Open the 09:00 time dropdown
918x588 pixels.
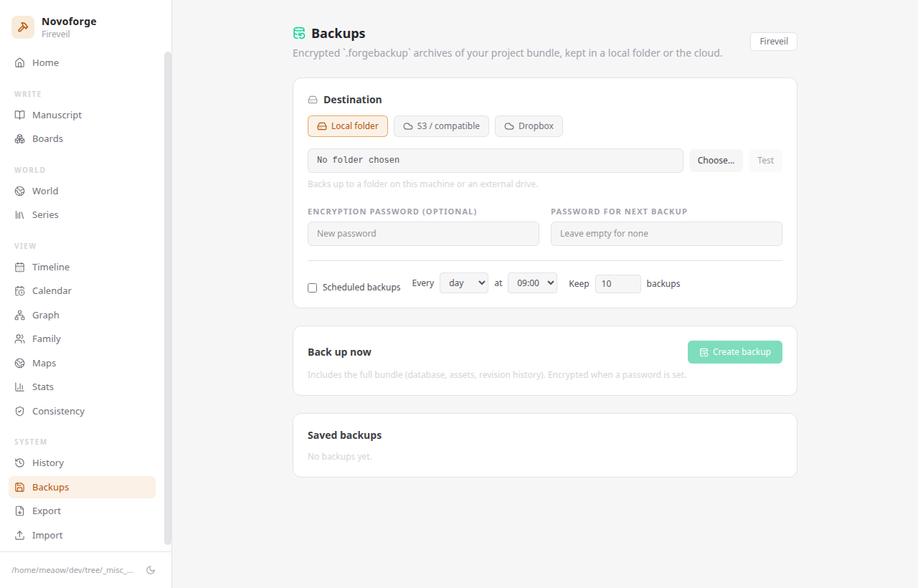click(x=532, y=283)
